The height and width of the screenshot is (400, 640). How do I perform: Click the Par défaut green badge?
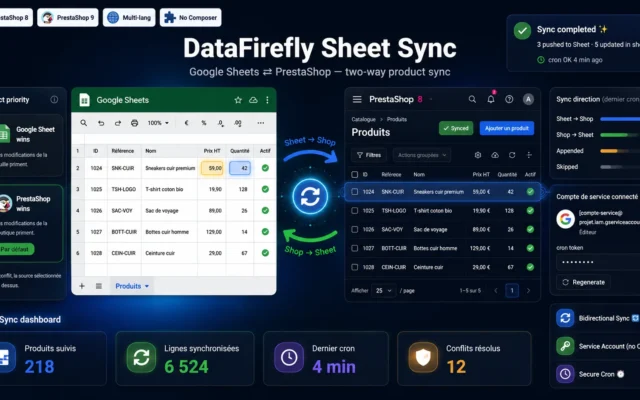[x=15, y=249]
